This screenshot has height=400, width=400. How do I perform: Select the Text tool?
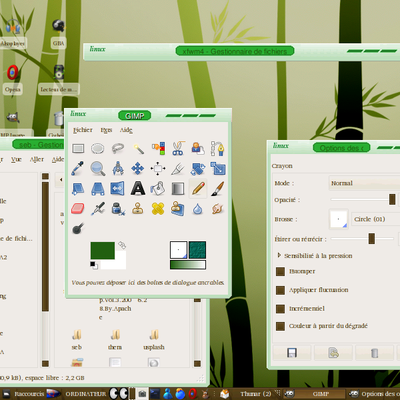point(138,189)
